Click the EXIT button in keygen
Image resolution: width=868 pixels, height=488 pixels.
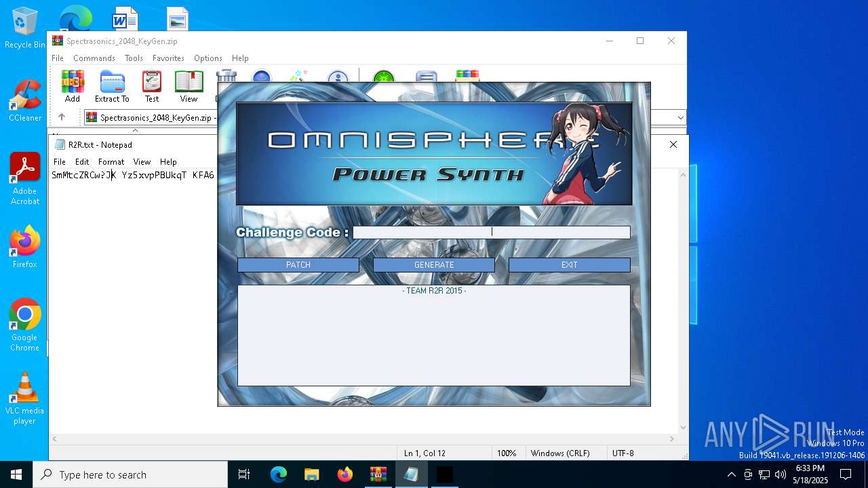click(570, 265)
